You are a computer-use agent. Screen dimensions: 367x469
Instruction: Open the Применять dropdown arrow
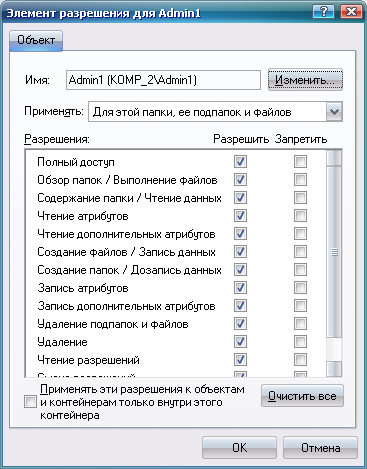tap(334, 112)
